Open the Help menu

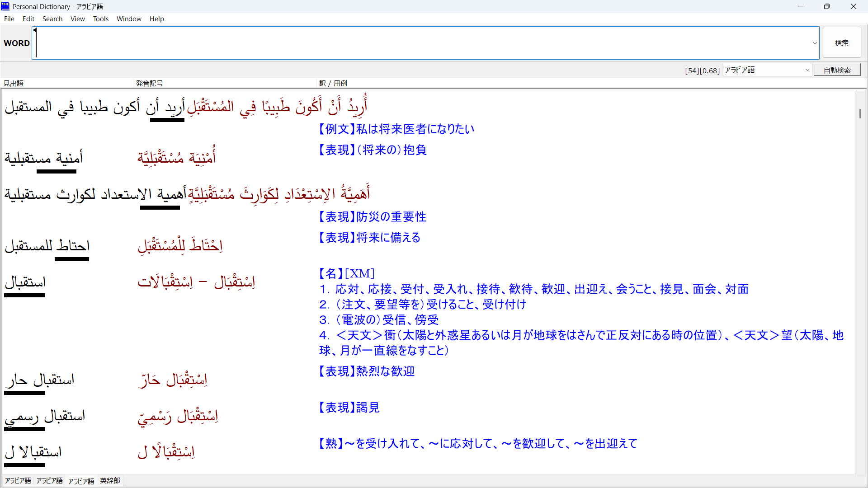click(x=157, y=19)
